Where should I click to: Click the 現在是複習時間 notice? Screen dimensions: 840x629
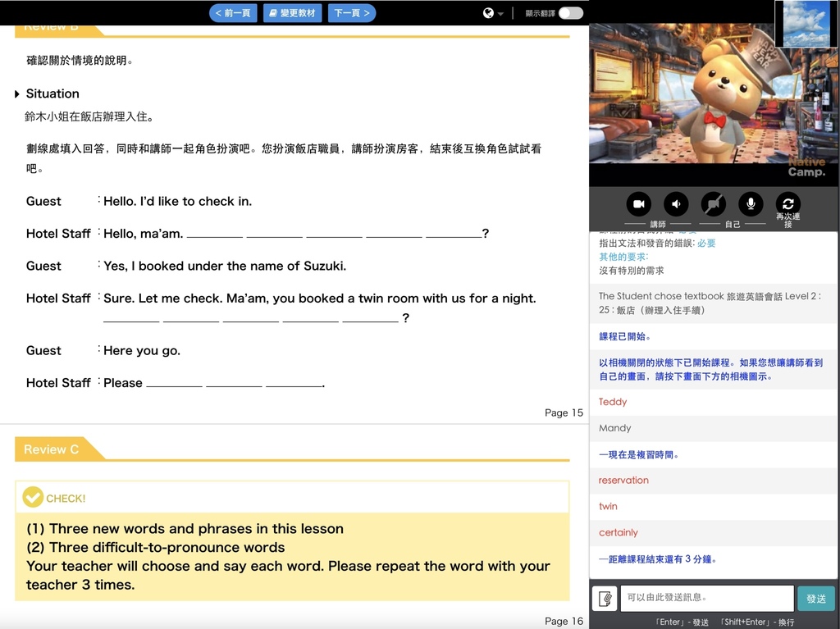click(x=639, y=455)
